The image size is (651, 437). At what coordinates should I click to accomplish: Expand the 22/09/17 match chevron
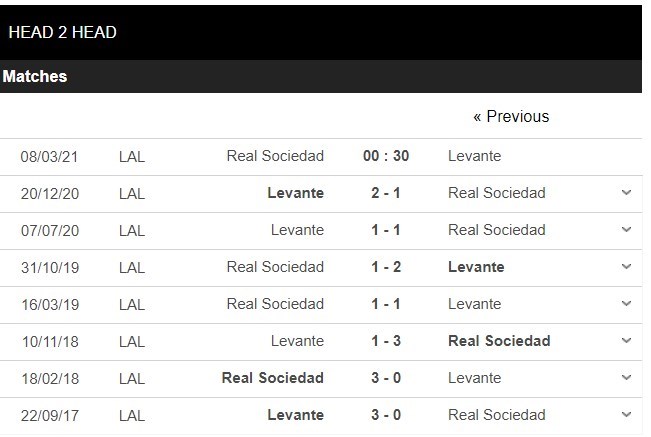click(x=626, y=415)
